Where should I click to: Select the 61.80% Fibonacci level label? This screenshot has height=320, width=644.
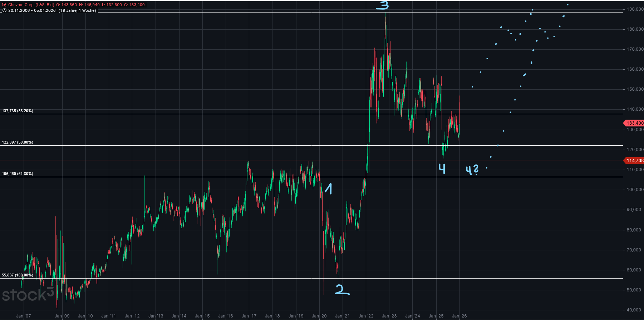(18, 174)
